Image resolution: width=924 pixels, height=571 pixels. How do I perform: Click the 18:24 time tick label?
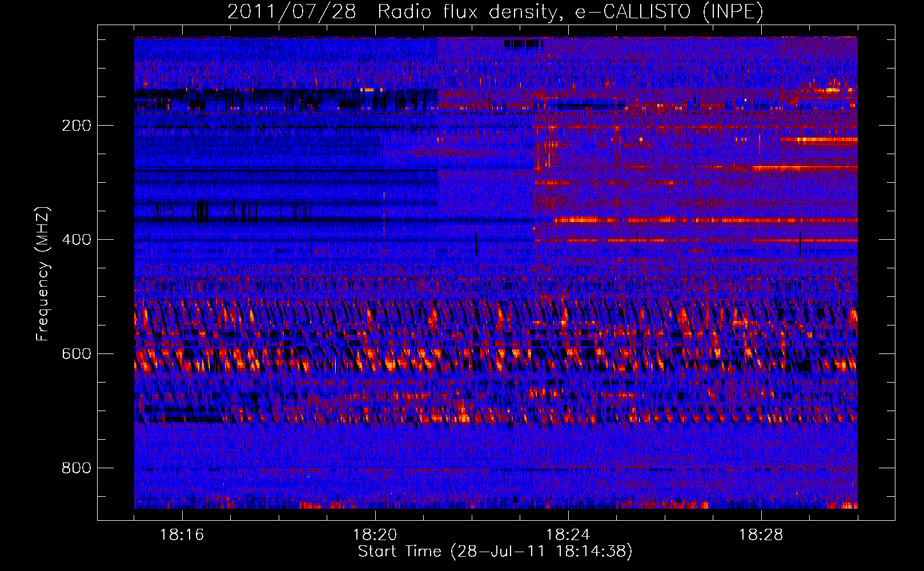[568, 535]
